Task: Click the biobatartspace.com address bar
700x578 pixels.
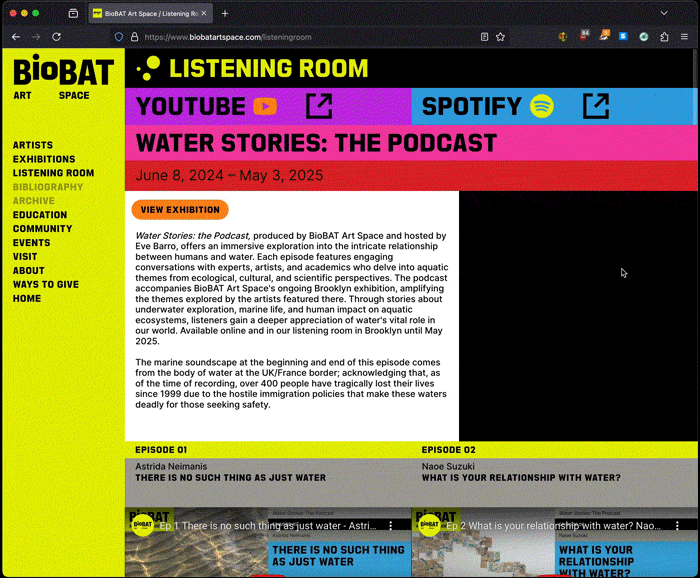Action: (300, 37)
